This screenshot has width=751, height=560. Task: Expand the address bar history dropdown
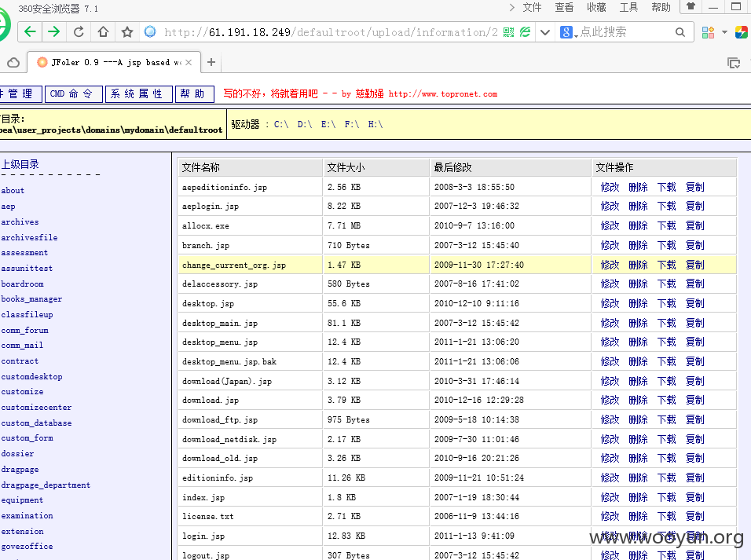[544, 32]
